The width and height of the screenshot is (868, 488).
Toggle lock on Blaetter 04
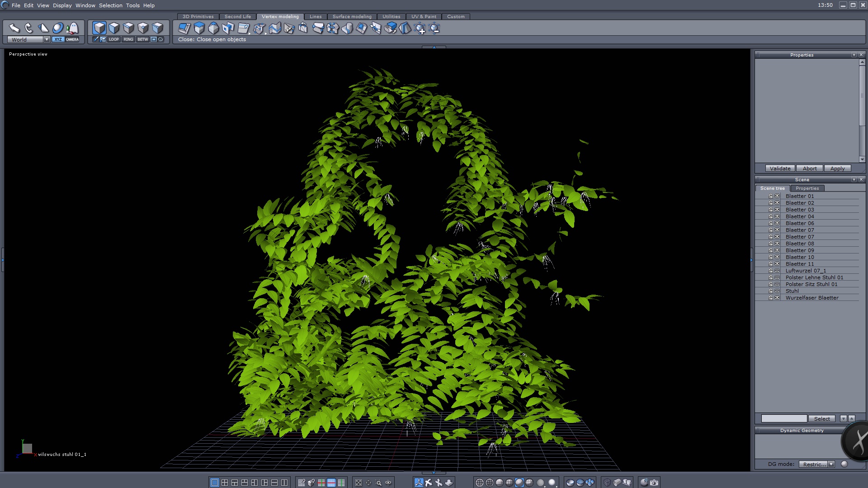[x=770, y=216]
